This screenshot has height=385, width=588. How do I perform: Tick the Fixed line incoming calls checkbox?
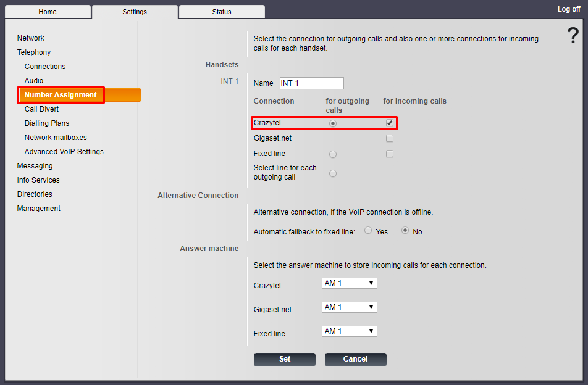(x=390, y=154)
